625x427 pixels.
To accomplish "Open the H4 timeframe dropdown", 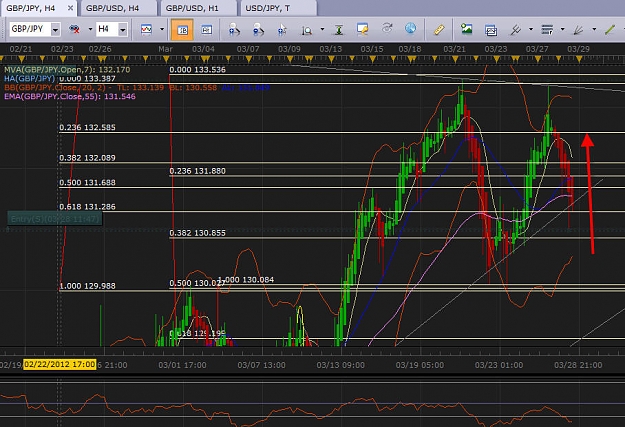I will [123, 30].
